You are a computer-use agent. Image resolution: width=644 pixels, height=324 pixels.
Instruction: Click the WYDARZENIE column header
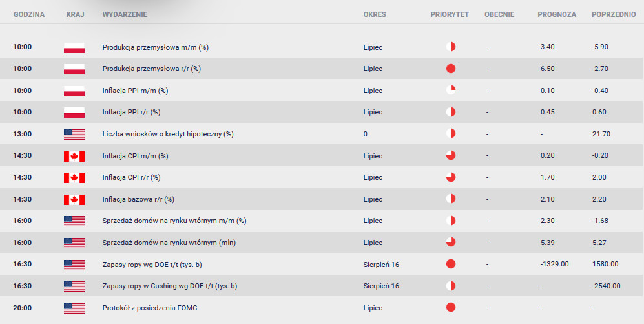(x=125, y=14)
